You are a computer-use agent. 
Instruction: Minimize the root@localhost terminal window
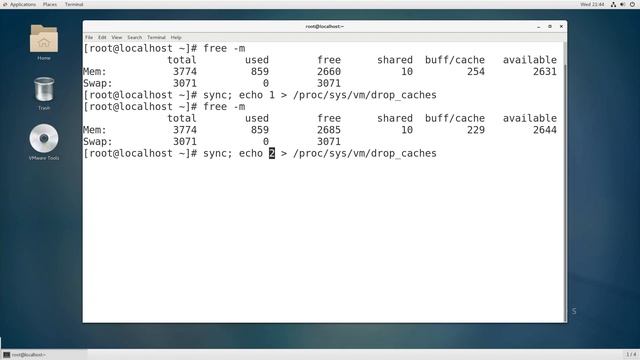(539, 27)
